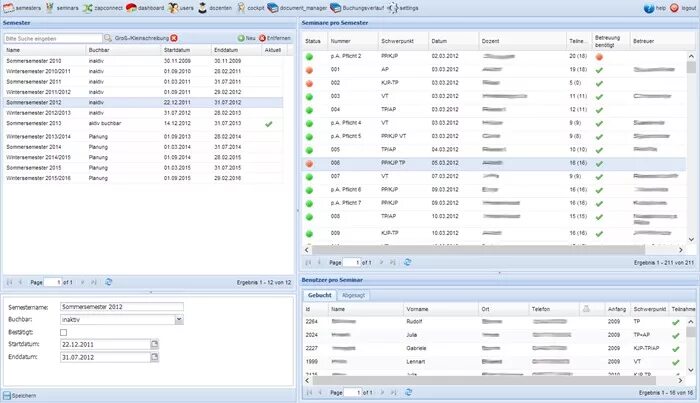
Task: Select user Lennart row 1999
Action: pyautogui.click(x=494, y=361)
